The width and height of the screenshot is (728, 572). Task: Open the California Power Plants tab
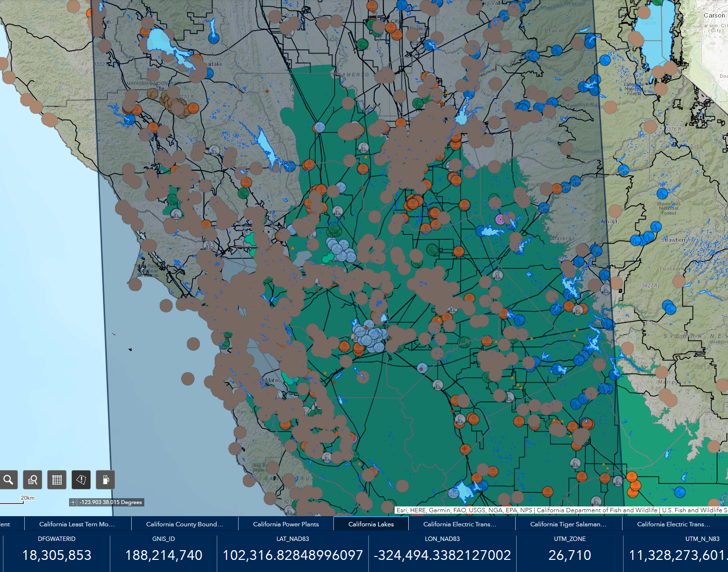(286, 524)
